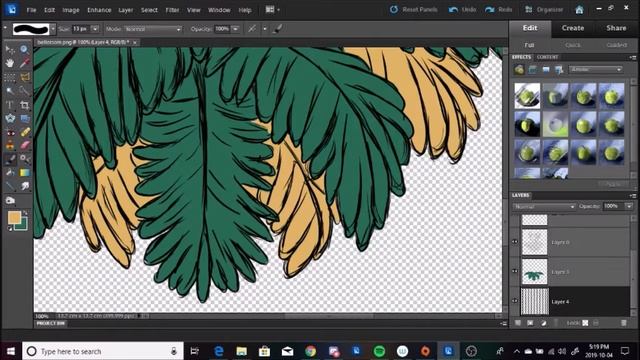The image size is (640, 360).
Task: Open the brush preset picker arrow
Action: pos(53,29)
